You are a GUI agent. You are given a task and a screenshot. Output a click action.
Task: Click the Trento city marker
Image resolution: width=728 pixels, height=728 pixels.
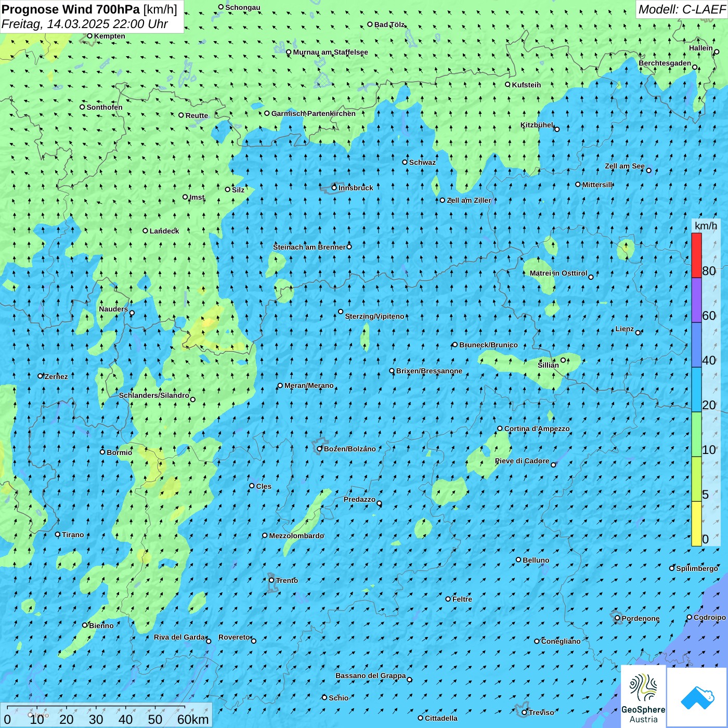click(271, 580)
